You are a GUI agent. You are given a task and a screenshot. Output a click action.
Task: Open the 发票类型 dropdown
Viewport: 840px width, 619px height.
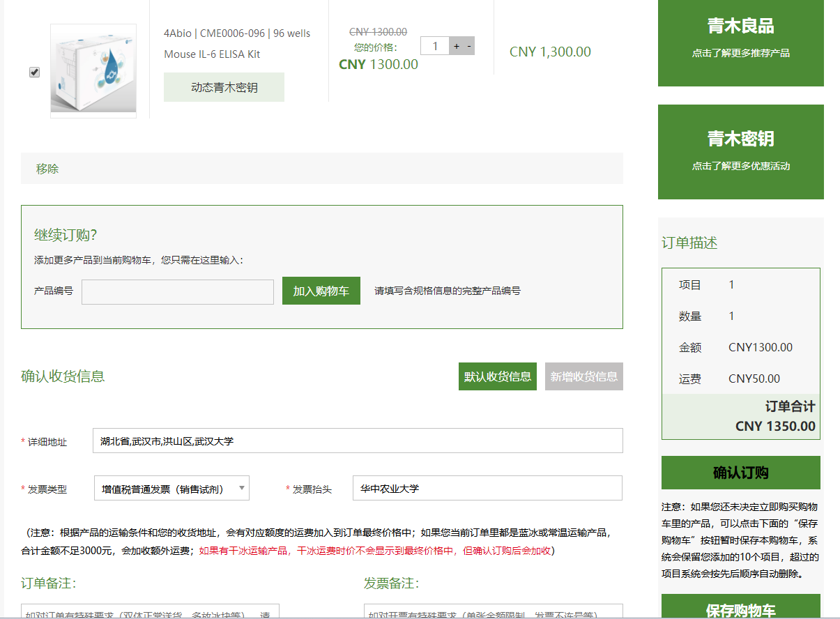(x=171, y=489)
